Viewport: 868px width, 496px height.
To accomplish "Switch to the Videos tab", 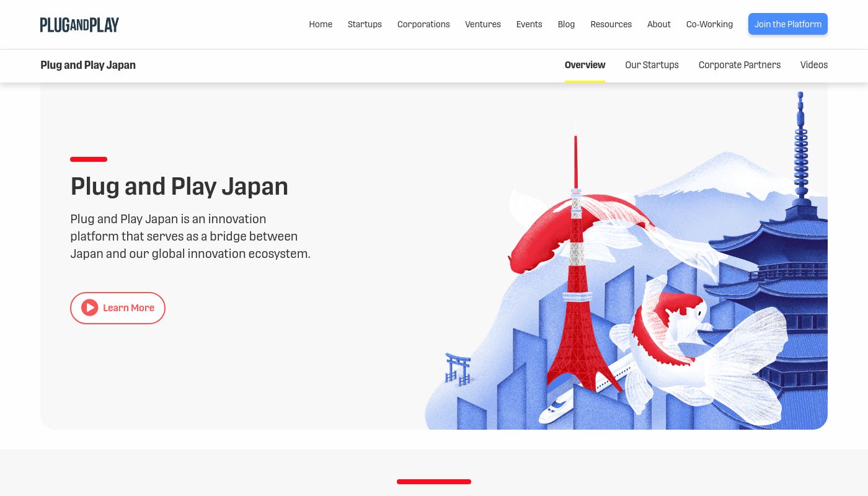I will click(x=814, y=65).
